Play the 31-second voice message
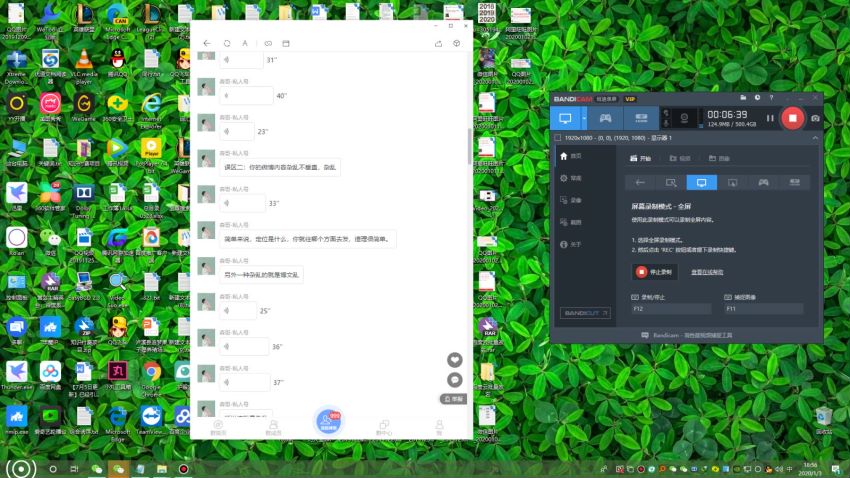 [241, 60]
